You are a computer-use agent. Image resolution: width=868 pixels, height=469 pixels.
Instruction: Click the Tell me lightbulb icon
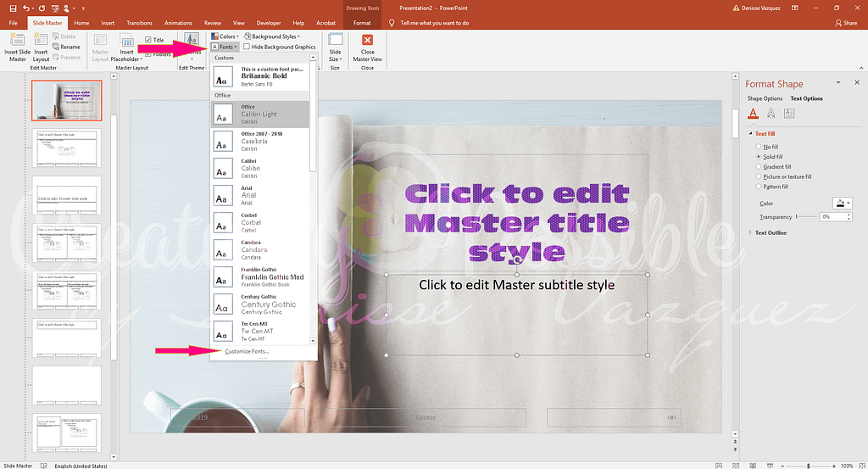coord(392,23)
